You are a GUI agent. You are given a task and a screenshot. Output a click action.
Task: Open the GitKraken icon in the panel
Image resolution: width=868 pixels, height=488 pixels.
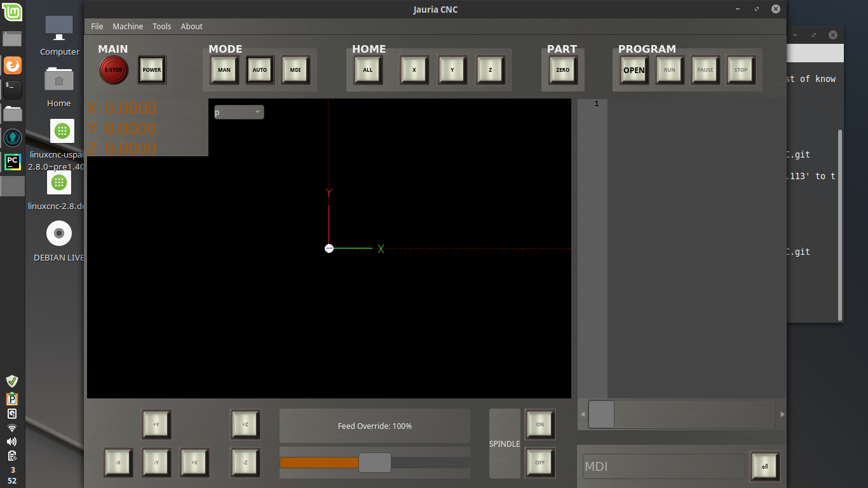point(13,137)
